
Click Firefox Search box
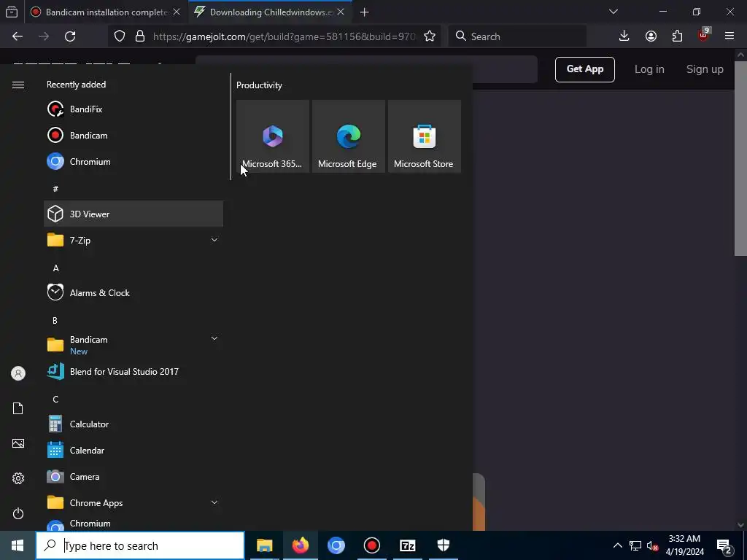[x=517, y=36]
